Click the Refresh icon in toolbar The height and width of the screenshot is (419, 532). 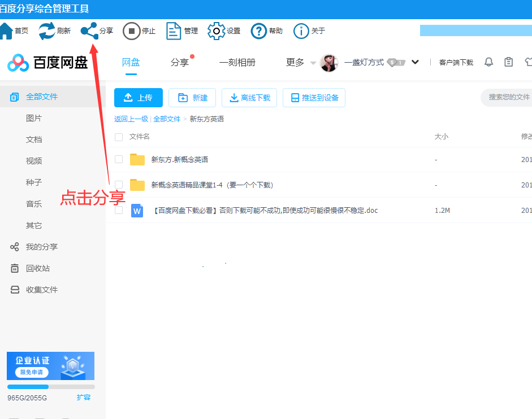point(47,30)
